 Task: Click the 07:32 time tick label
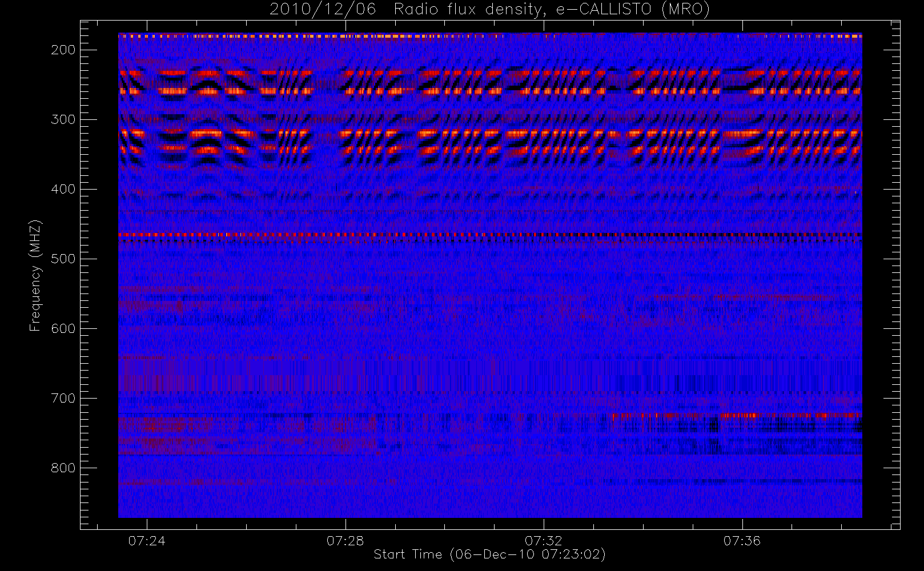pos(544,541)
